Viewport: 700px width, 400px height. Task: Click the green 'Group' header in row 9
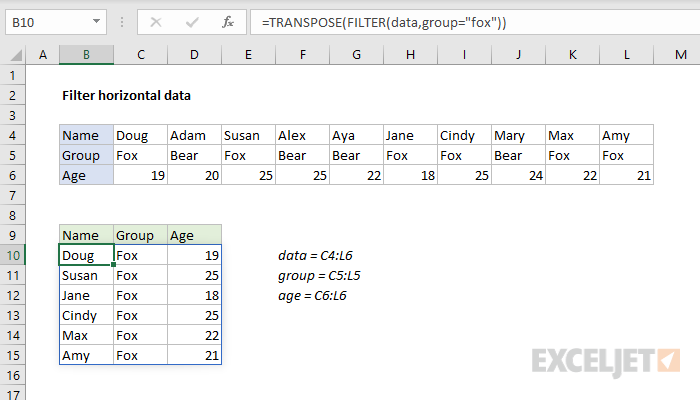tap(141, 235)
